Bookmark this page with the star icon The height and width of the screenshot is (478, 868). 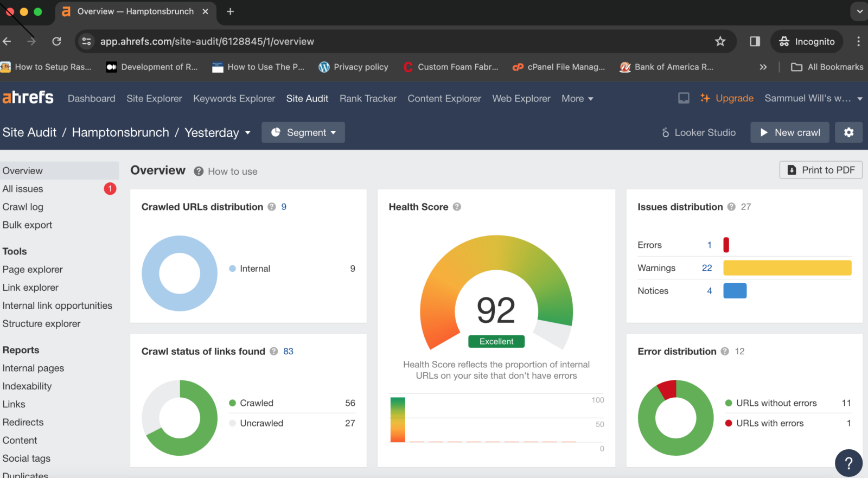(720, 41)
